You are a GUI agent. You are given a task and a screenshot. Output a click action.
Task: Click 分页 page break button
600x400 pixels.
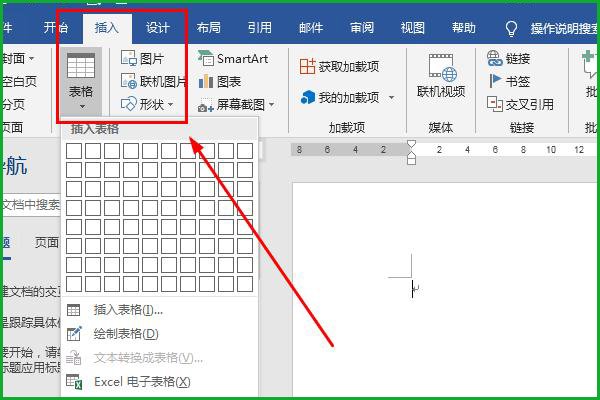pyautogui.click(x=14, y=104)
